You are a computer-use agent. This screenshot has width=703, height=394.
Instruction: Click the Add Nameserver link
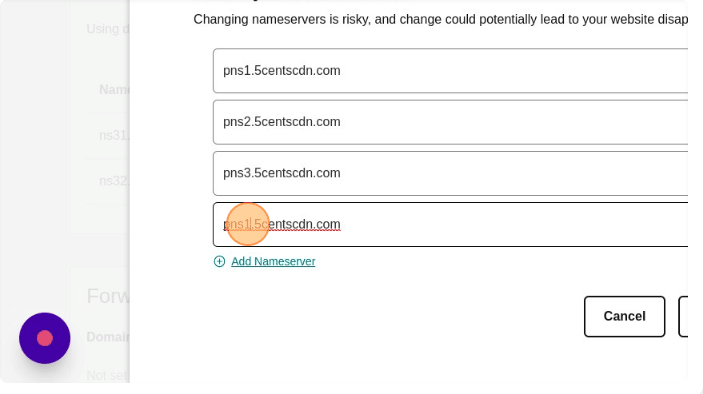coord(273,261)
